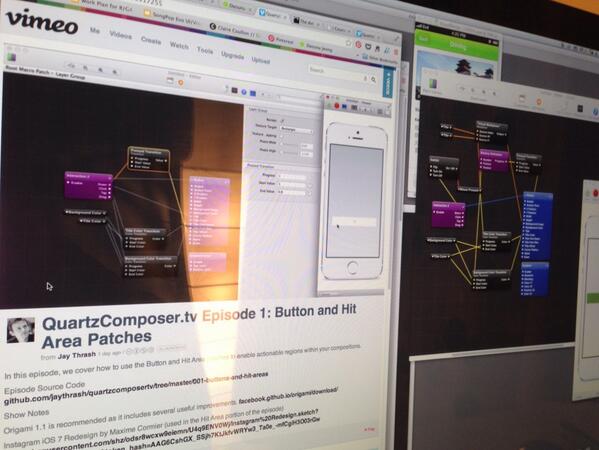Screen dimensions: 599x450
Task: Switch to the Work Plan browser tab
Action: pyautogui.click(x=103, y=6)
